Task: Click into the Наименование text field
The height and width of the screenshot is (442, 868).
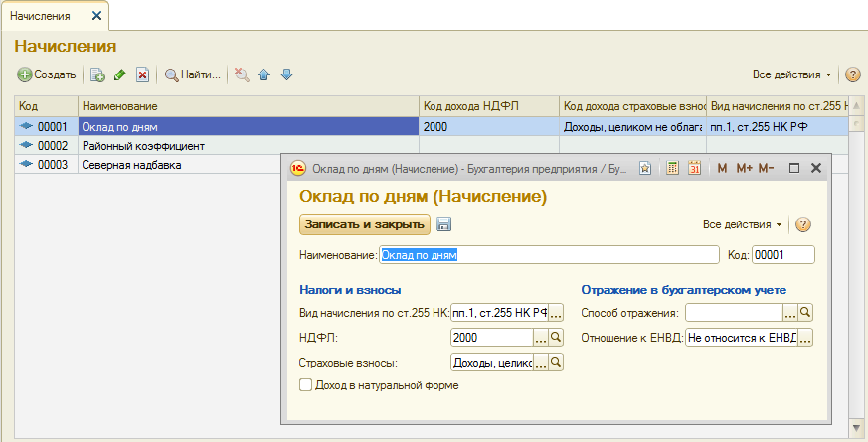Action: pos(549,255)
